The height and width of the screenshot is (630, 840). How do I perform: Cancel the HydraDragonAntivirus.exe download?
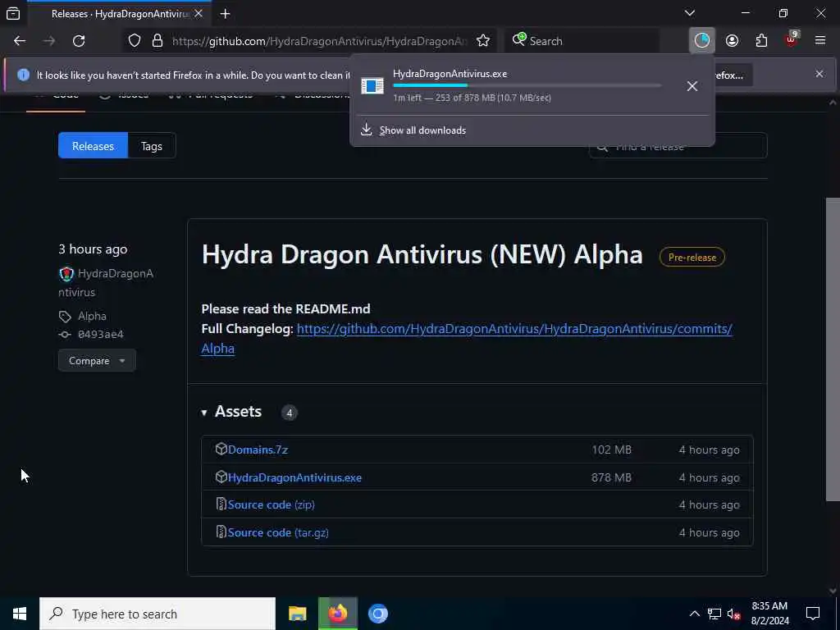click(x=692, y=85)
